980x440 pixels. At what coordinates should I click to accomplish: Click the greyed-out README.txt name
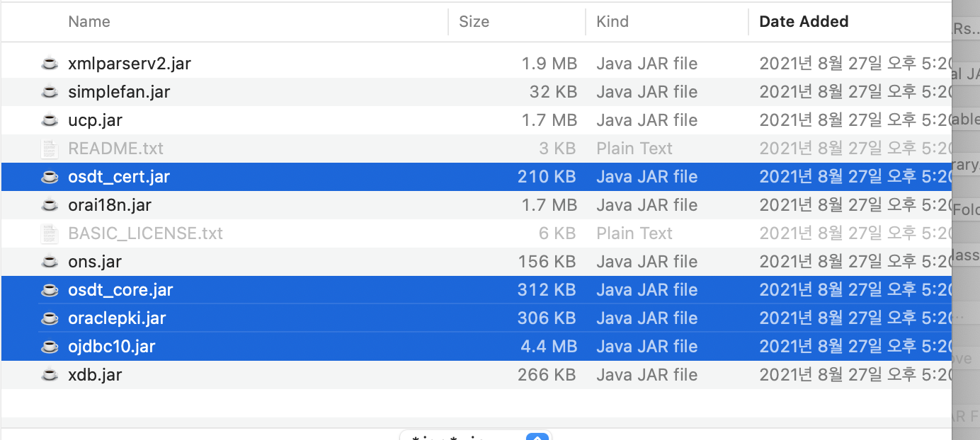(x=115, y=149)
